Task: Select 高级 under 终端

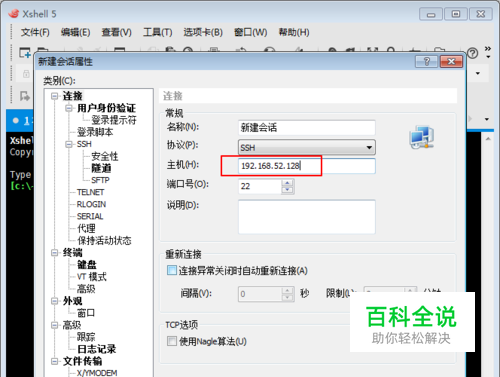Action: point(86,289)
